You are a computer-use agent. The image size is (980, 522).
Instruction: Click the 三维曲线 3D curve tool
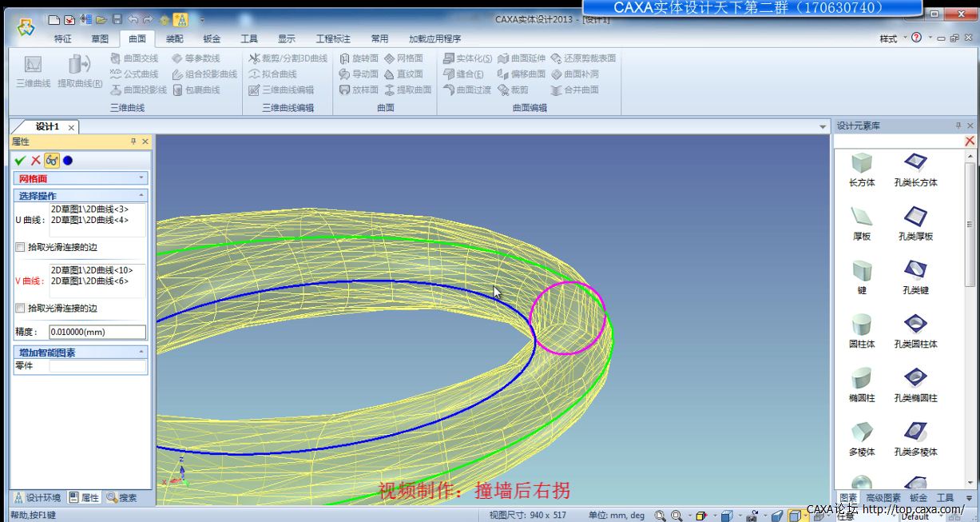(33, 70)
